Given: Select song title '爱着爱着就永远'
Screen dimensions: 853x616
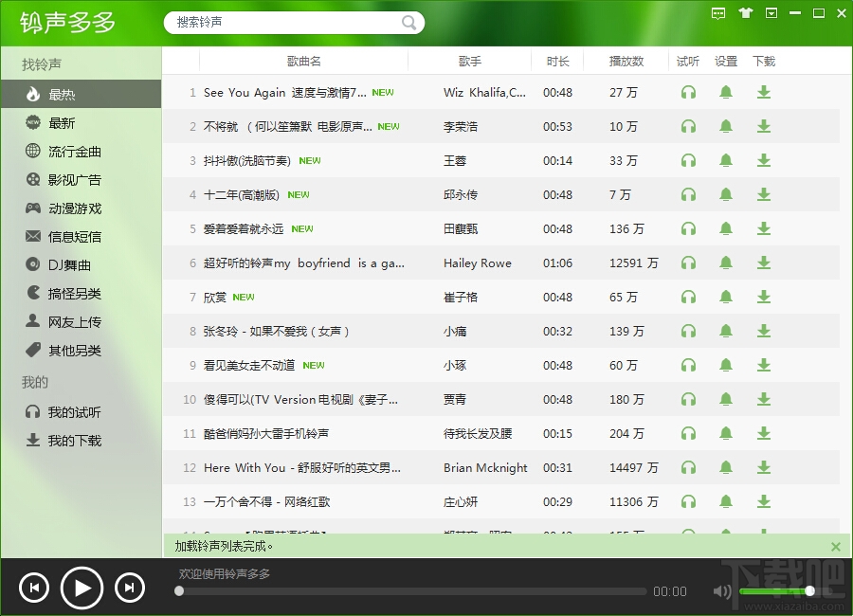Looking at the screenshot, I should [x=244, y=229].
